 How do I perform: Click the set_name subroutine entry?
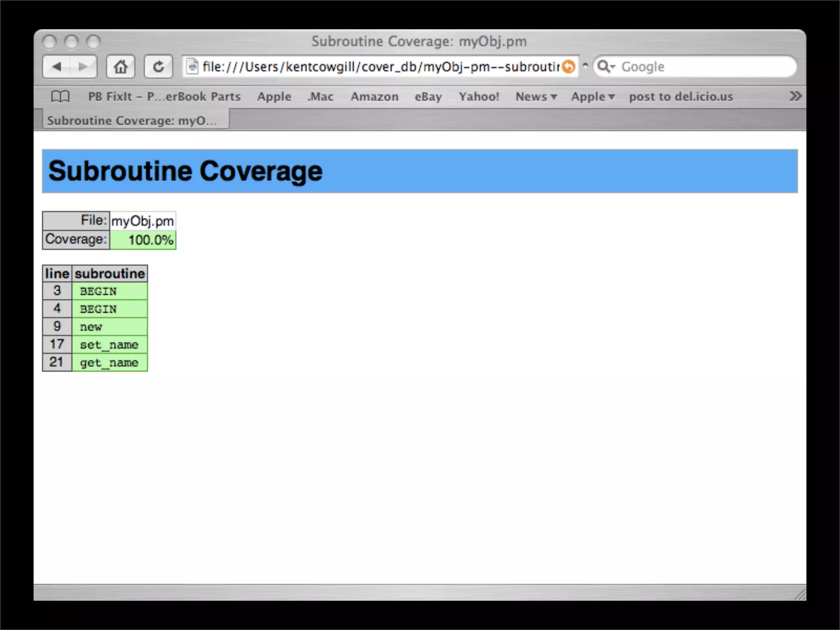(110, 345)
